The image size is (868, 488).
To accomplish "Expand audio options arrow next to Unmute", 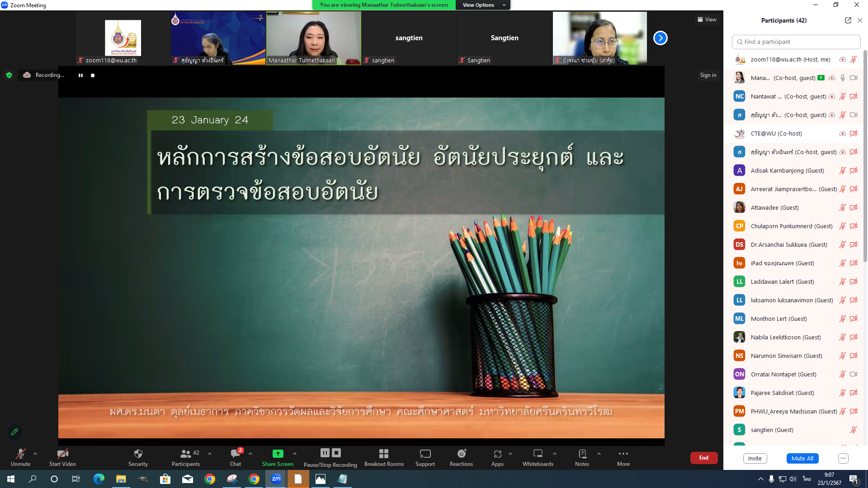I will (x=35, y=454).
